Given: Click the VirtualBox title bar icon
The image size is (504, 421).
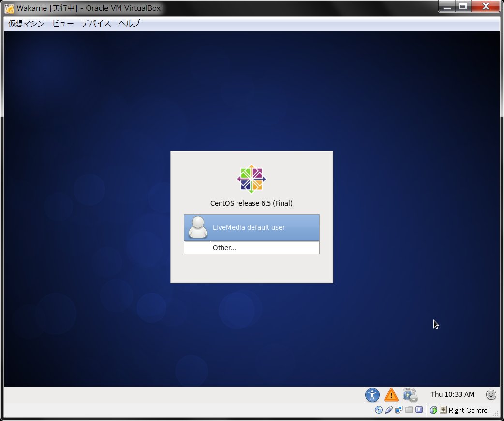Looking at the screenshot, I should [9, 8].
